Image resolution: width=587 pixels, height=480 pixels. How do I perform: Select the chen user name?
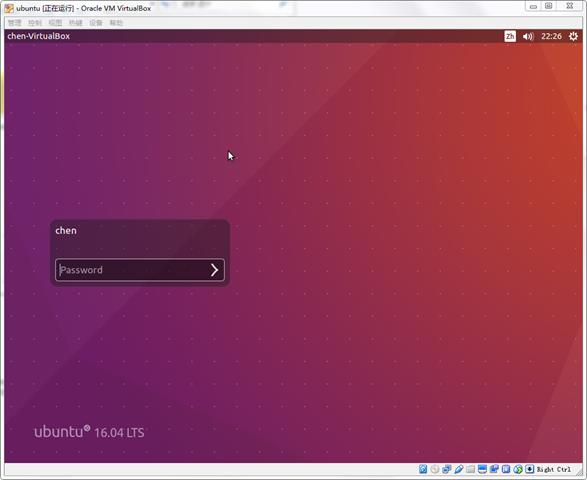pos(66,231)
